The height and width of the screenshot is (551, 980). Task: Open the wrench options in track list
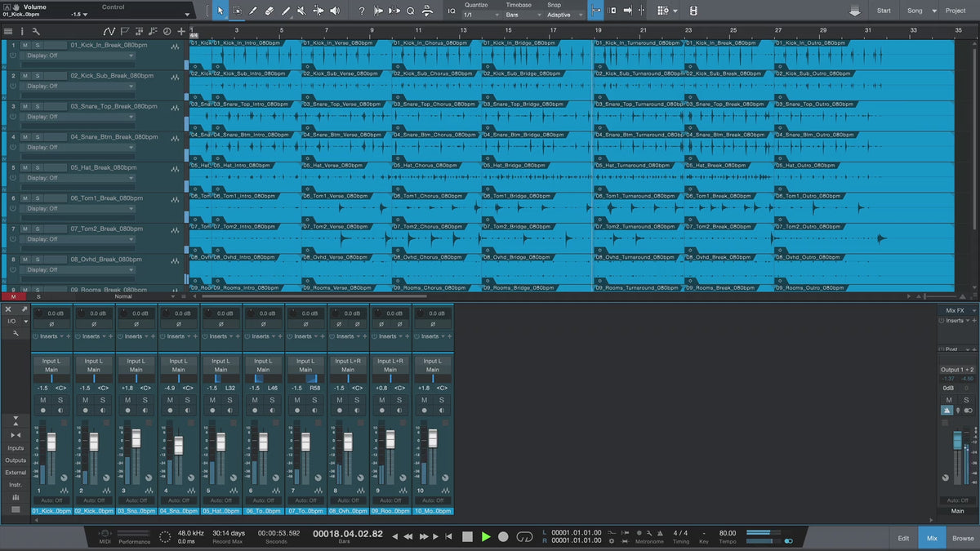(36, 31)
